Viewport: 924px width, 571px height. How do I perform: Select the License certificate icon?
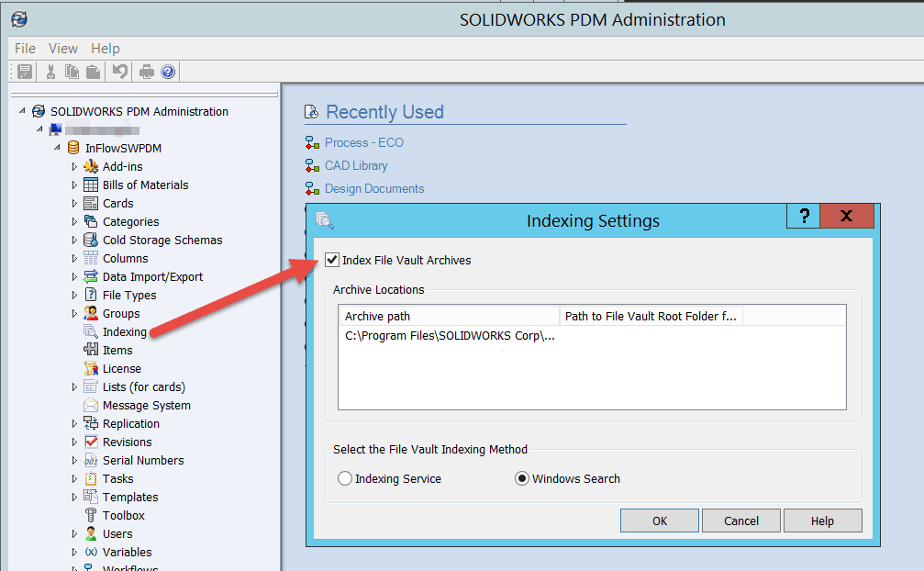click(91, 368)
